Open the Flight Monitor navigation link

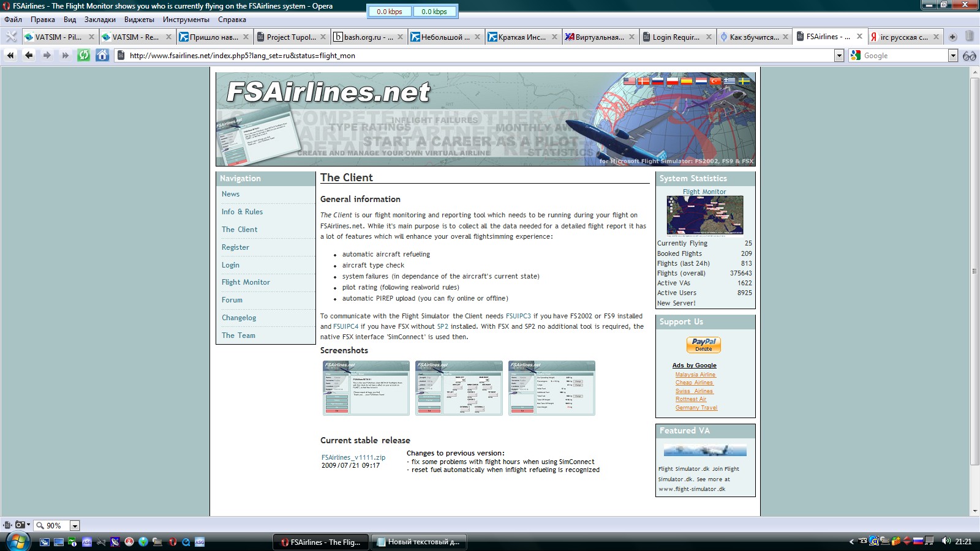click(x=246, y=282)
